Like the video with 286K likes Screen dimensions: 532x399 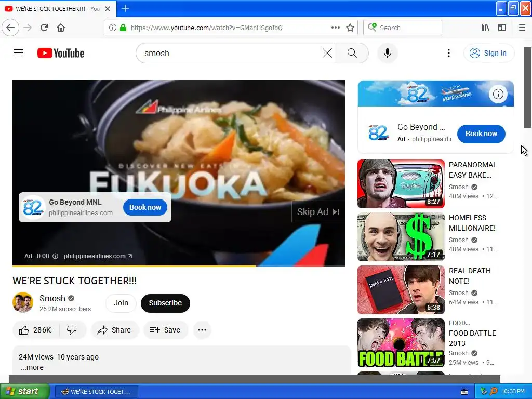[x=36, y=330]
